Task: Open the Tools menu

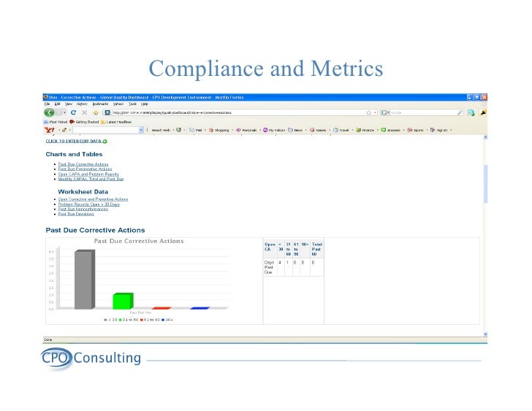Action: click(133, 104)
